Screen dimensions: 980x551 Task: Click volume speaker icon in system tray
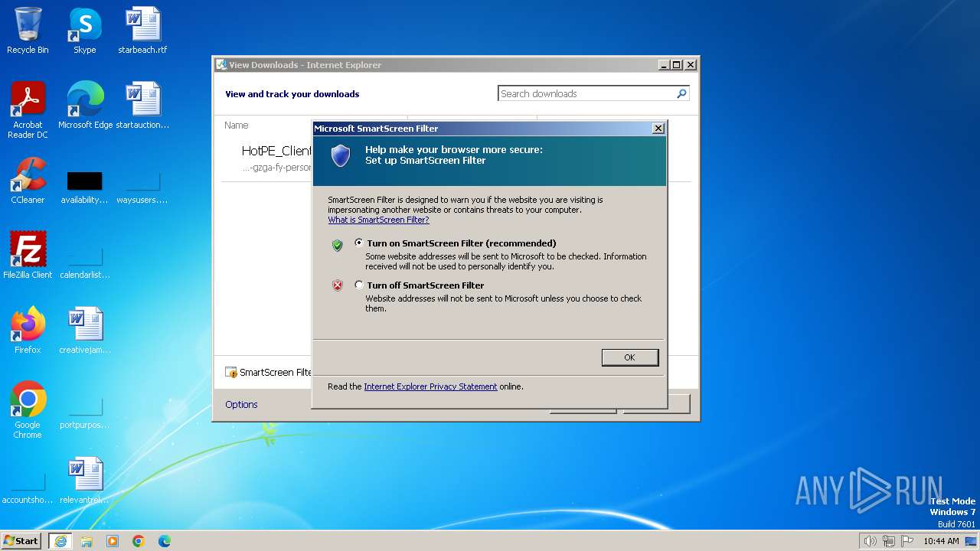(x=870, y=541)
